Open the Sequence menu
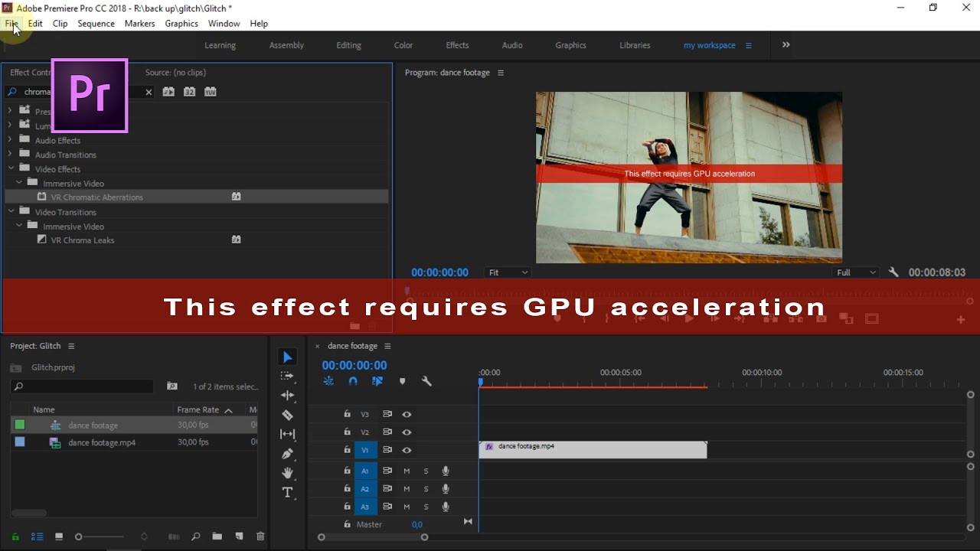This screenshot has width=980, height=551. (96, 24)
